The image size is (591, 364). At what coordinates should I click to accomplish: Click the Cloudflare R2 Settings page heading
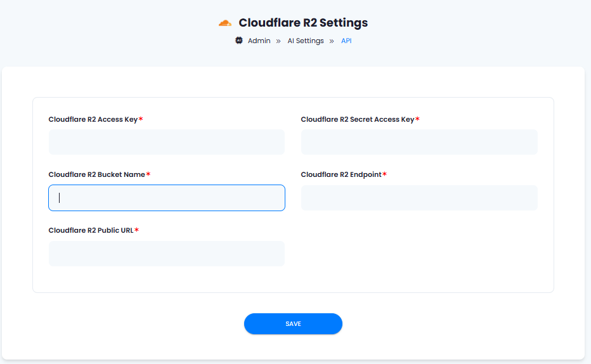pos(303,23)
